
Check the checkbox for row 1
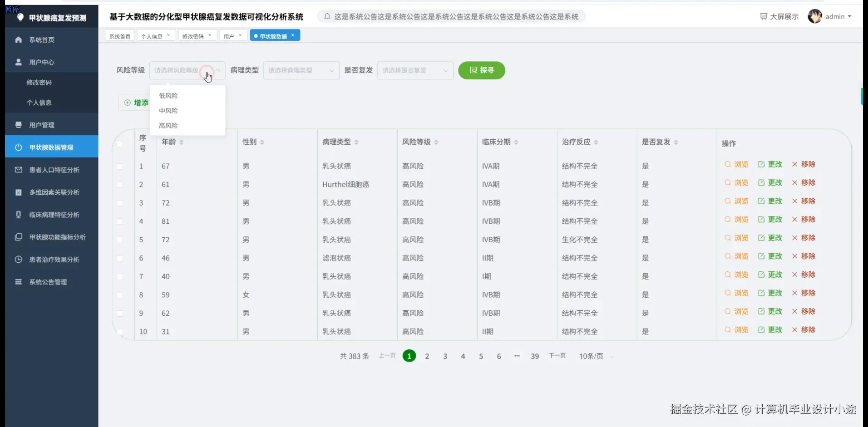click(120, 166)
